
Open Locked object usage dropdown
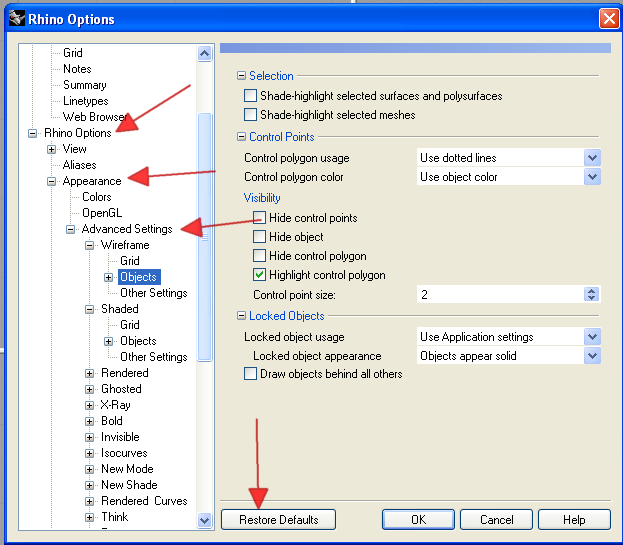pos(592,337)
